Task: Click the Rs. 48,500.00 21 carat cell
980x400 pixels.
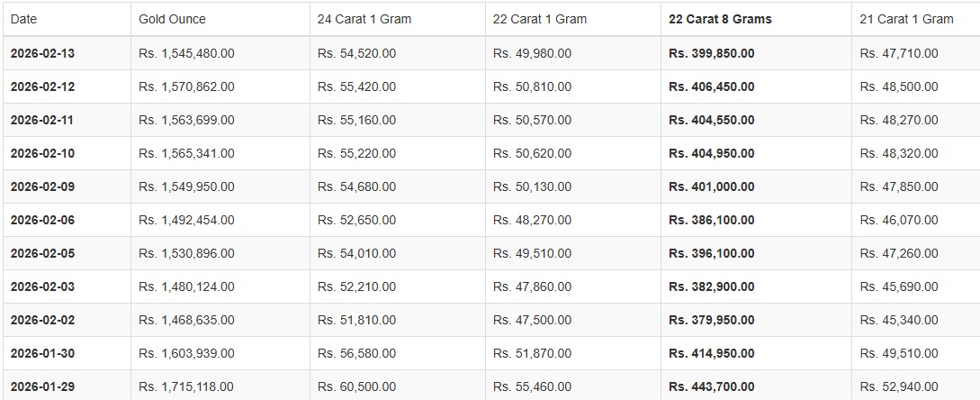Action: click(898, 86)
